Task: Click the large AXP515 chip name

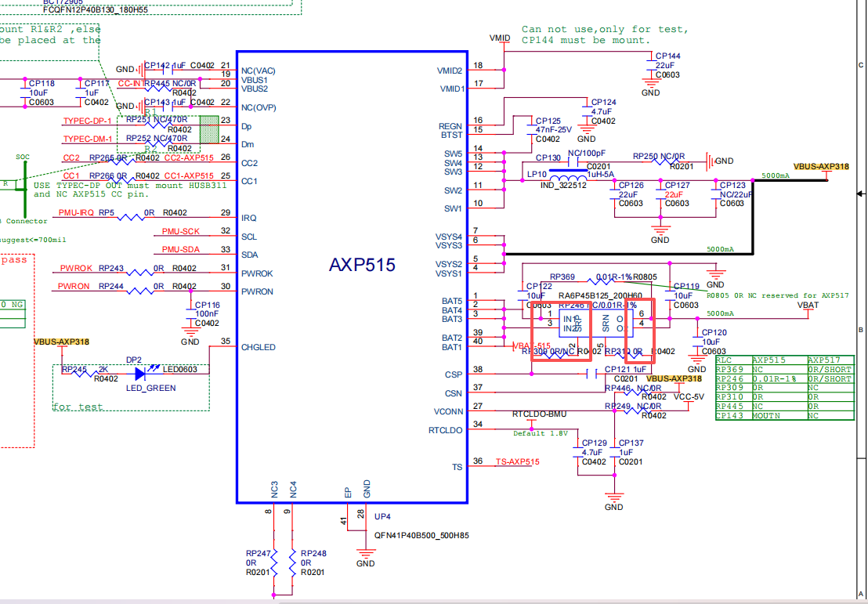Action: click(x=362, y=266)
